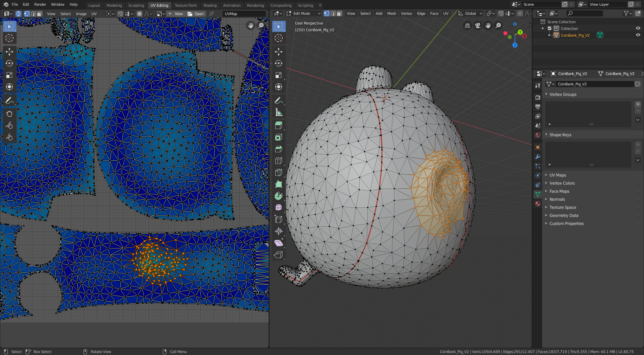Open the Global transform orientation dropdown
Image resolution: width=644 pixels, height=355 pixels.
click(x=470, y=13)
